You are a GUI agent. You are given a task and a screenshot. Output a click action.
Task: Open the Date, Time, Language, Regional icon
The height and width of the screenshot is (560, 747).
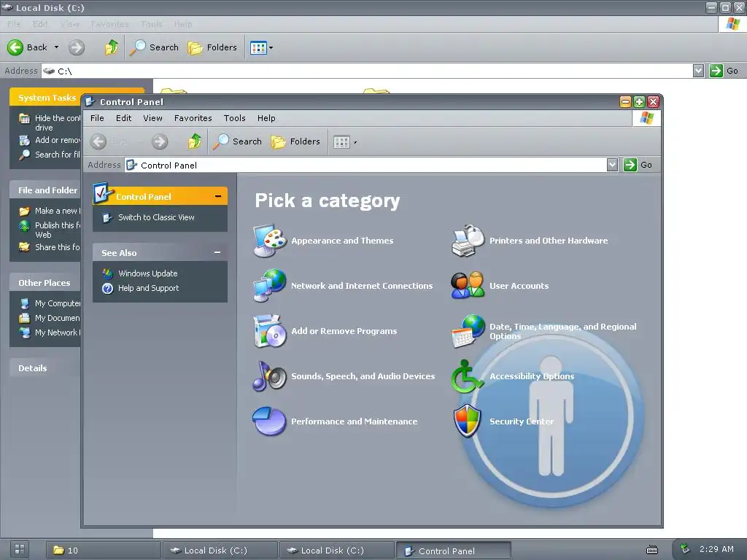pos(468,331)
